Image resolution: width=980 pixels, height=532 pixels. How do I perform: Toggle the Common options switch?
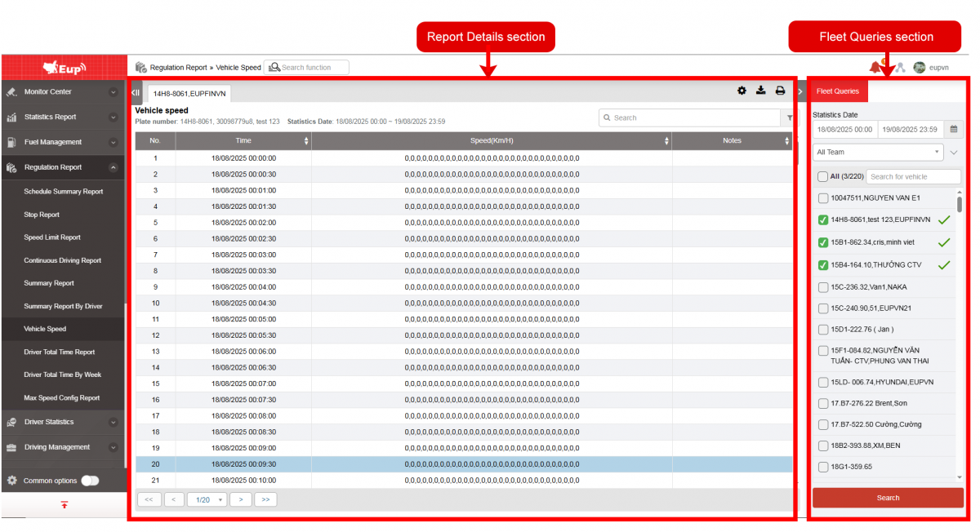tap(90, 481)
